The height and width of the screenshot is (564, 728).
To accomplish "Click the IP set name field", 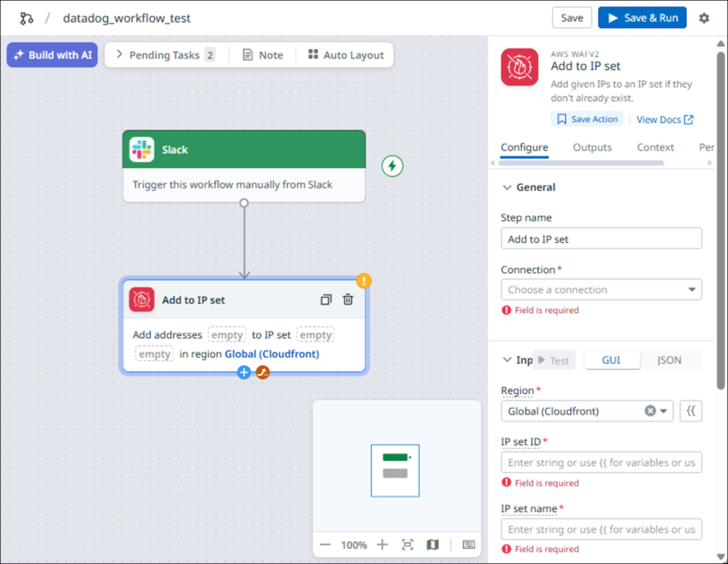I will (x=601, y=529).
